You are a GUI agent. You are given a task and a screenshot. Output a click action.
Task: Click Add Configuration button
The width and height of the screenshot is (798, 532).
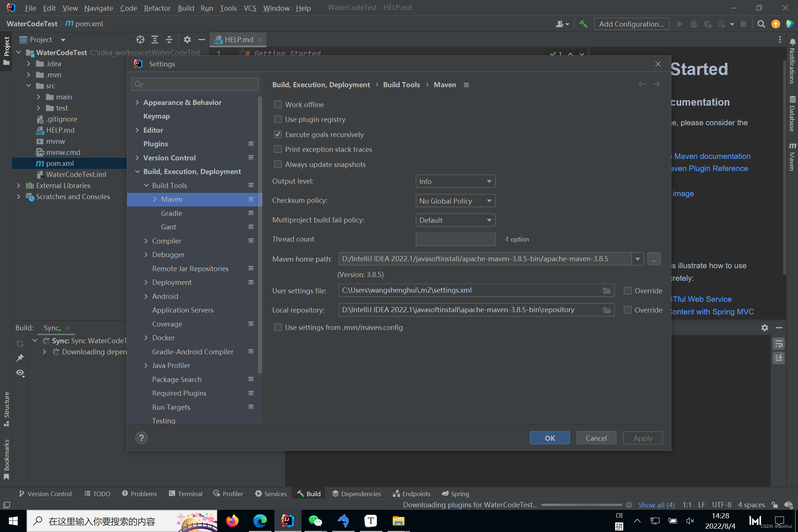point(631,24)
